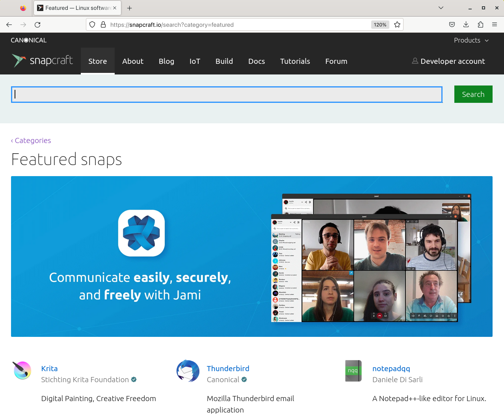Click the site padlock security icon
This screenshot has width=504, height=420.
pyautogui.click(x=103, y=24)
